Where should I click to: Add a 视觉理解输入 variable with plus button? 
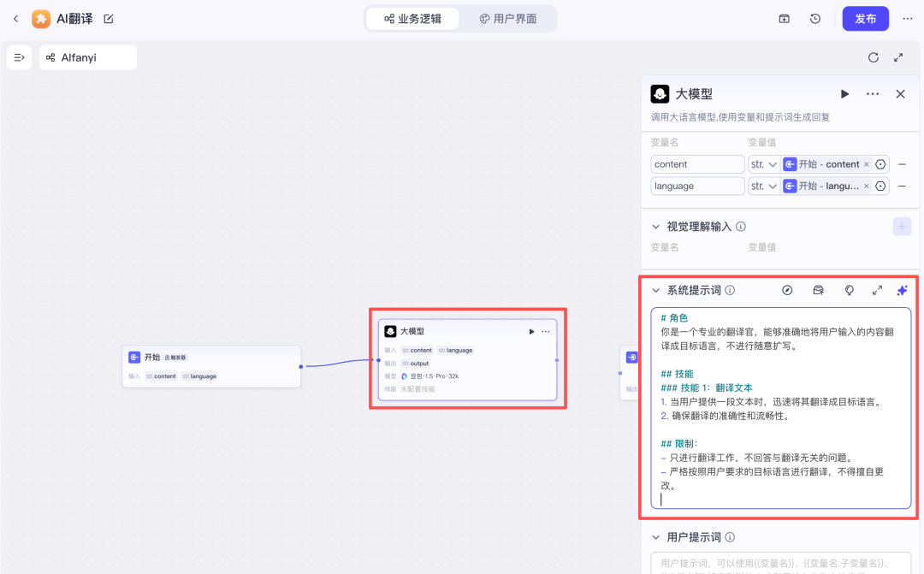(x=902, y=227)
